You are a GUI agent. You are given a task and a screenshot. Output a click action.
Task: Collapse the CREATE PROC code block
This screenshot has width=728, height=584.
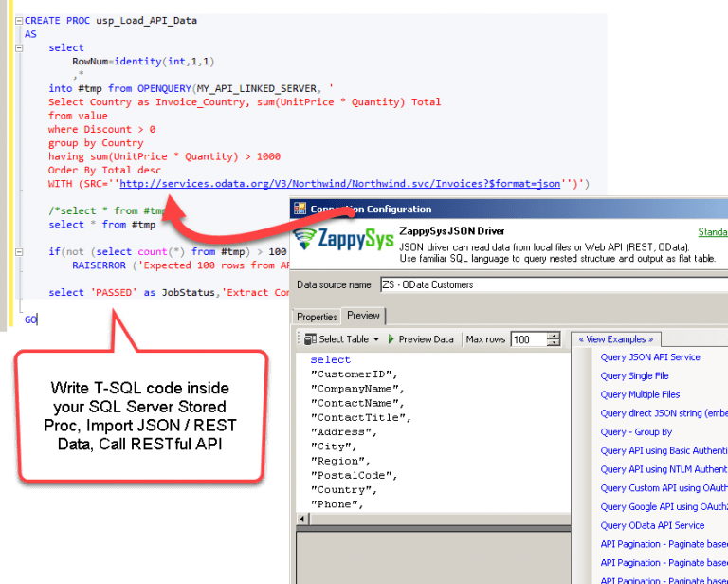pyautogui.click(x=19, y=21)
